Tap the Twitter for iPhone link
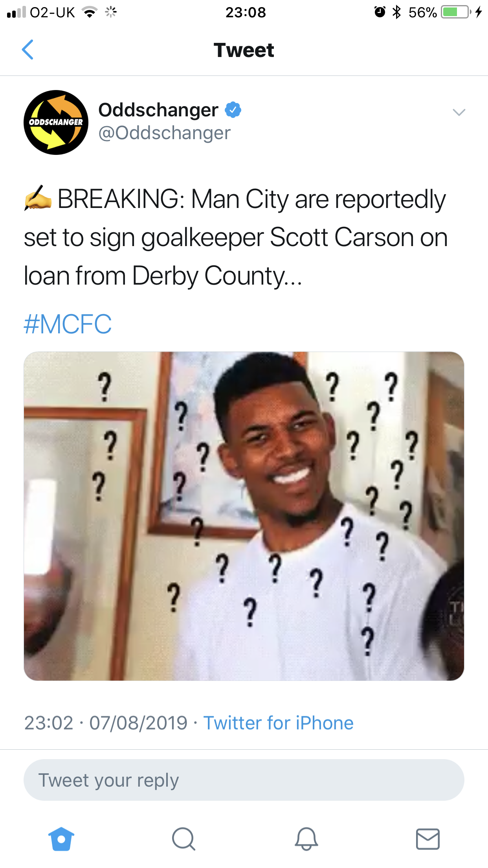The image size is (488, 868). tap(278, 723)
